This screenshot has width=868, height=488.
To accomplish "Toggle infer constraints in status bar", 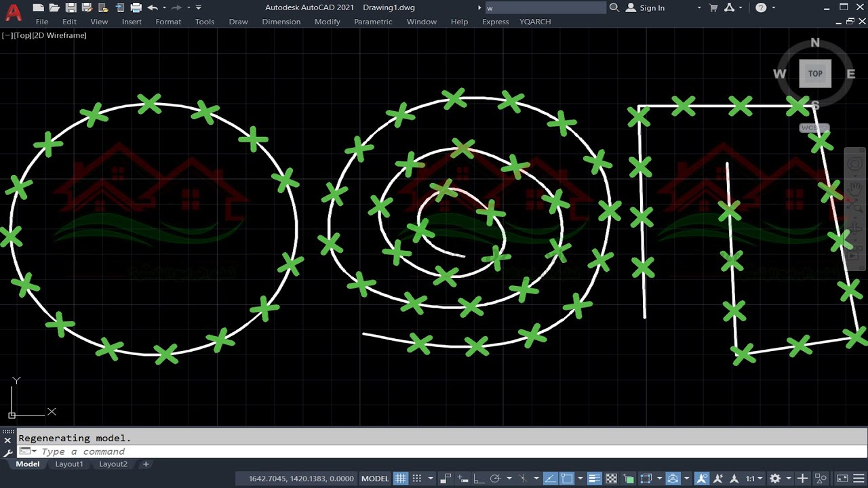I will (445, 479).
